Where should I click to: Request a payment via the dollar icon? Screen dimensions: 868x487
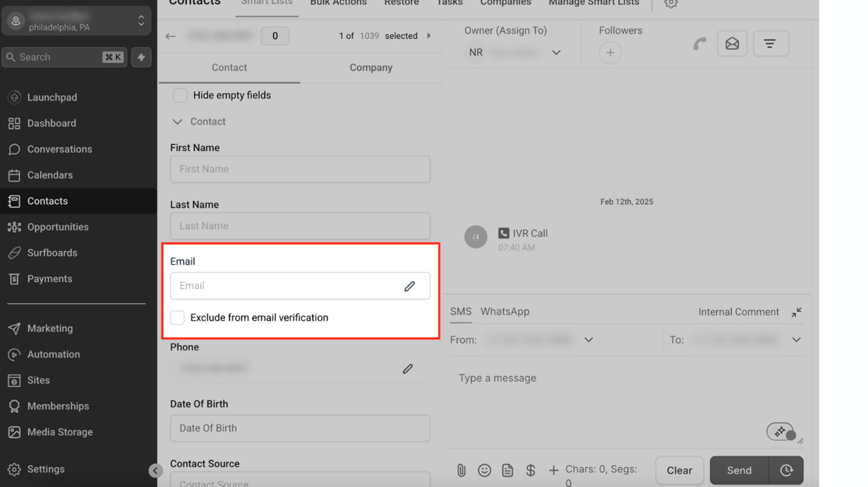531,470
